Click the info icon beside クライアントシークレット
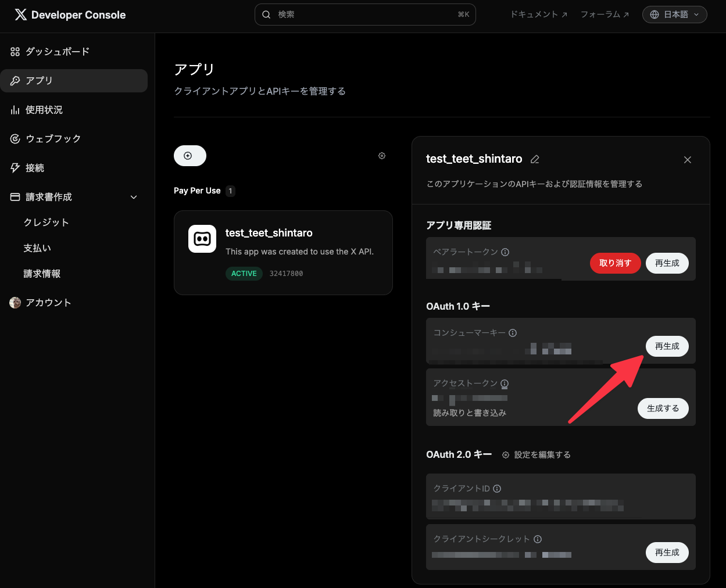Screen dimensions: 726x588 point(538,539)
